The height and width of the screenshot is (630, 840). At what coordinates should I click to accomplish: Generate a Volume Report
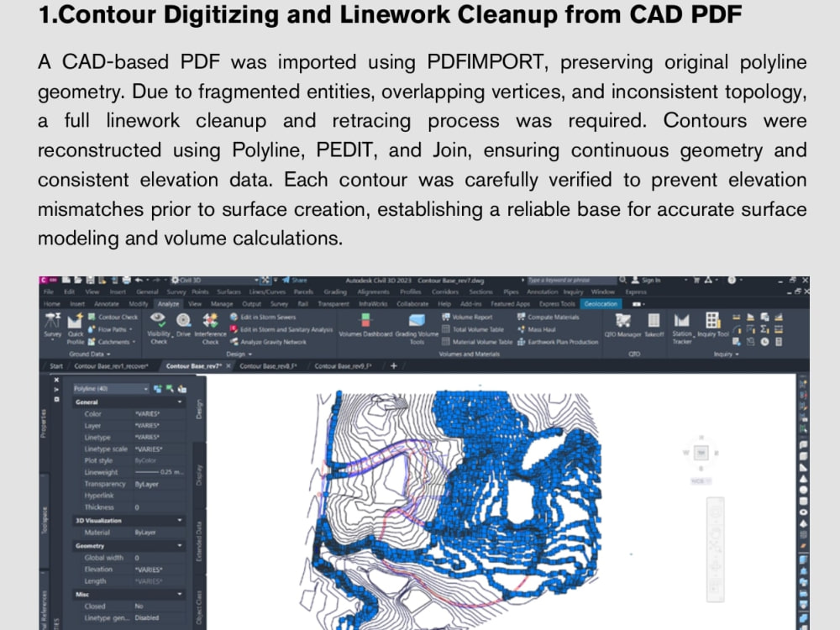click(x=467, y=318)
